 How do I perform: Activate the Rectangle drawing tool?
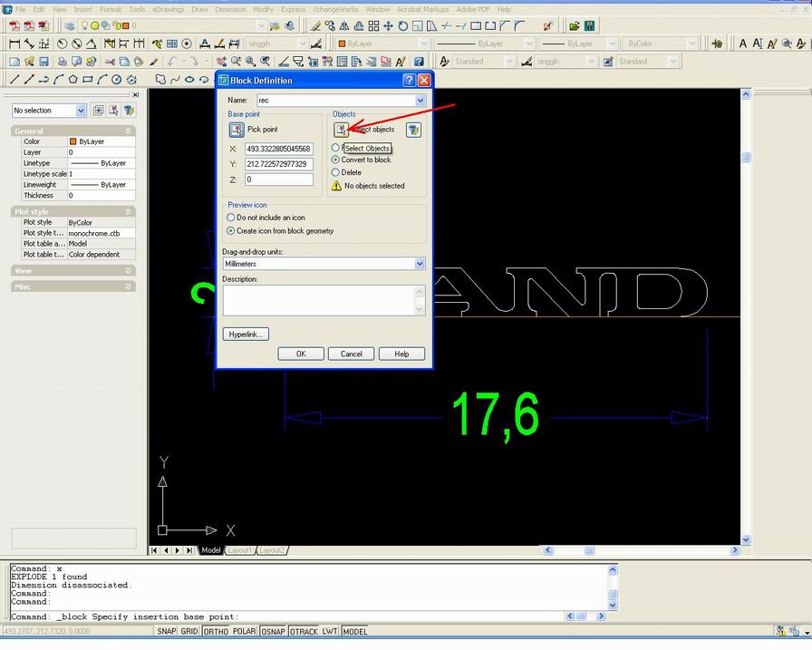click(x=88, y=79)
